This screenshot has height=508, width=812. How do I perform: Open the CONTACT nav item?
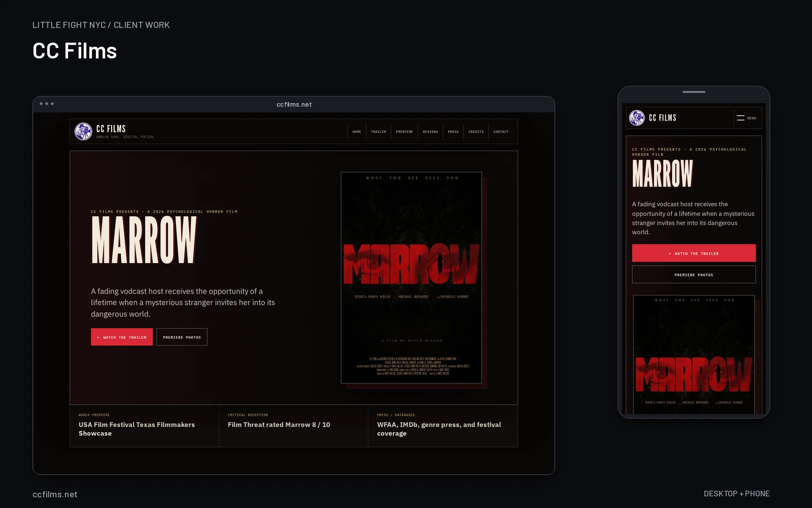coord(501,132)
